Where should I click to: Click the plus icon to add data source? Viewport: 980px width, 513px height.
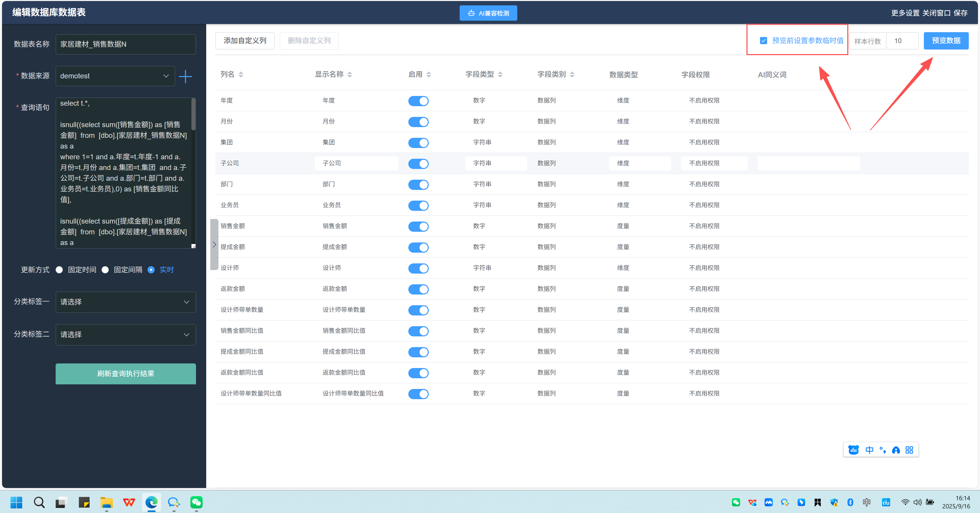[x=185, y=76]
